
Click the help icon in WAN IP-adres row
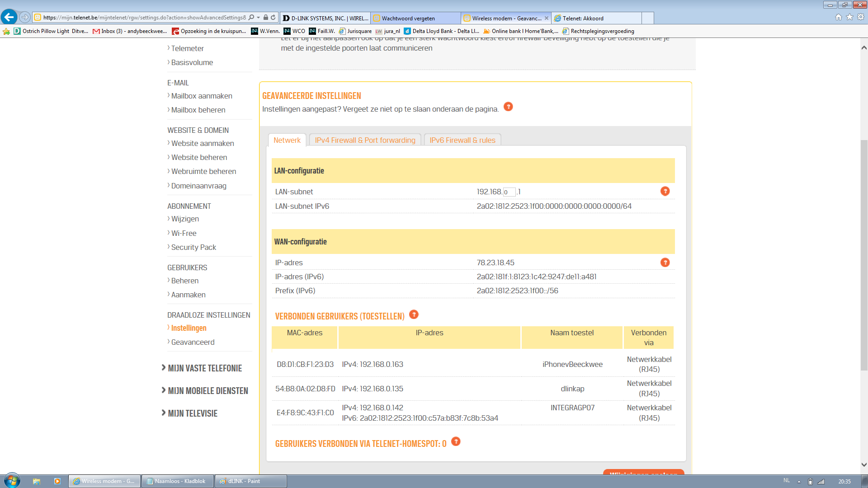(x=665, y=263)
